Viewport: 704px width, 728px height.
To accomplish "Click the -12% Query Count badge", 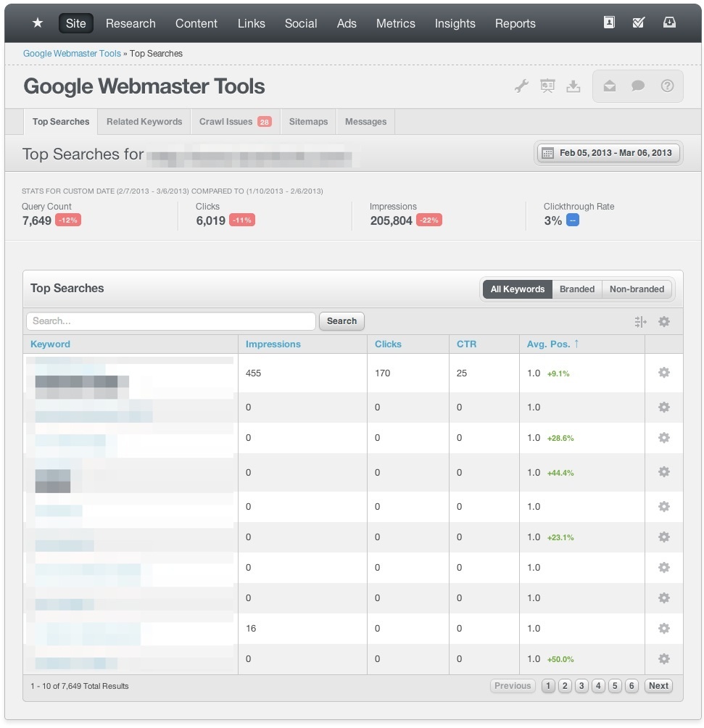I will 68,220.
